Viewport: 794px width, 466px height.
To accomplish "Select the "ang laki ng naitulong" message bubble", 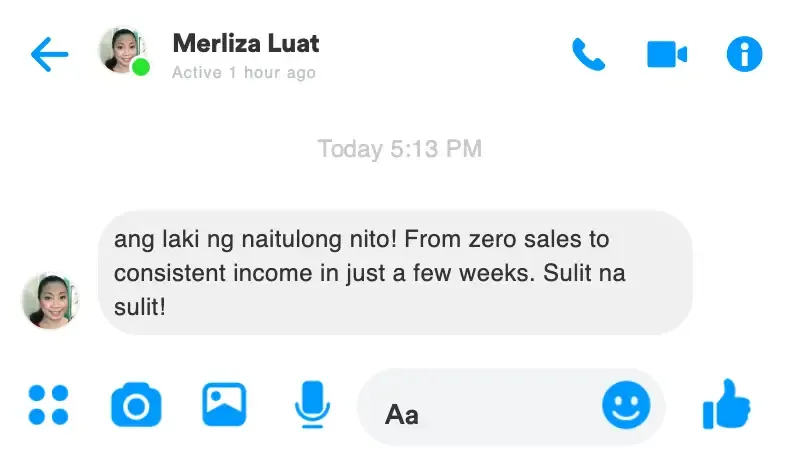I will pyautogui.click(x=394, y=272).
